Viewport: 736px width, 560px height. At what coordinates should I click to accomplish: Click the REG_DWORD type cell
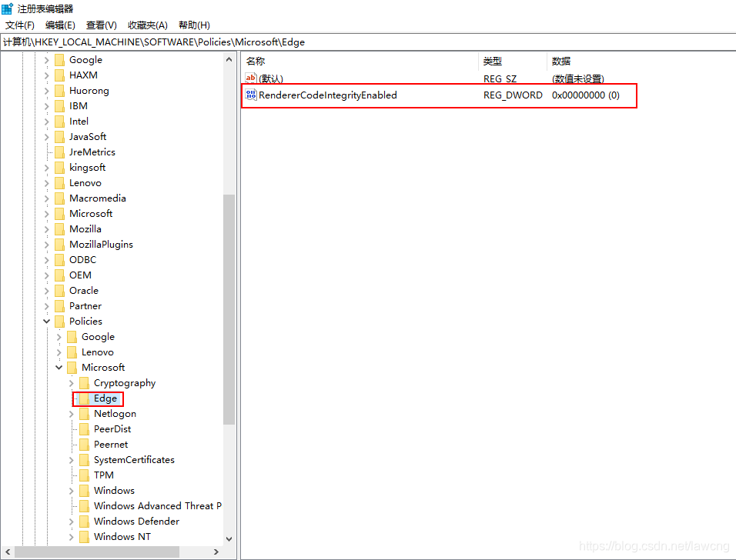(513, 95)
